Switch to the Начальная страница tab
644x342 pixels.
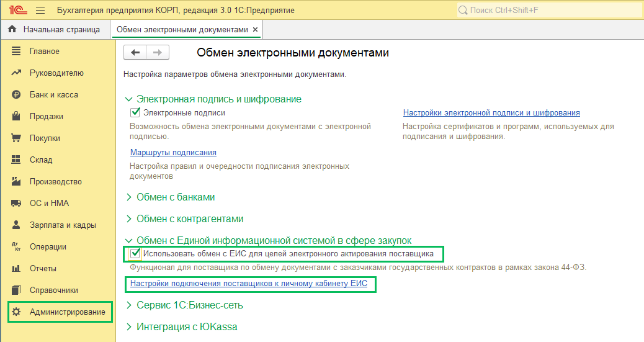click(x=55, y=30)
